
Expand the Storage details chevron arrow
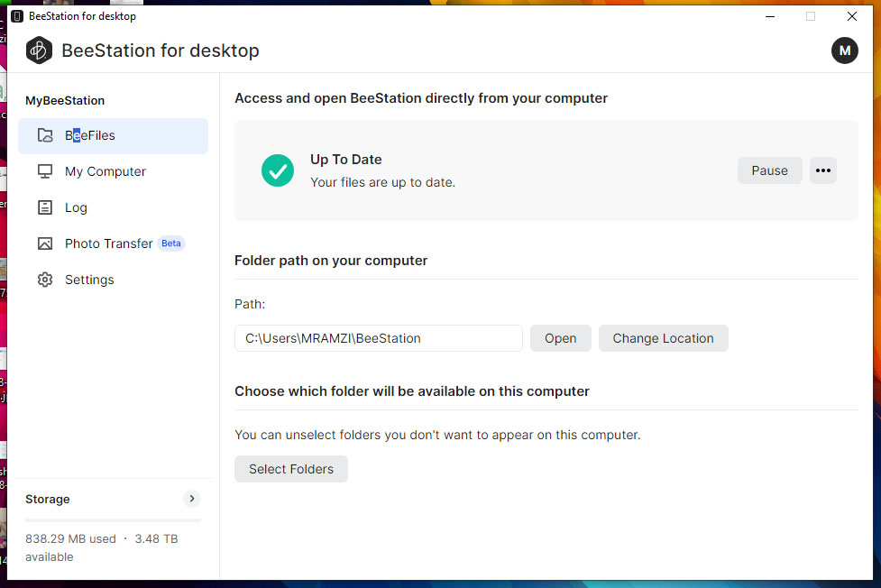[191, 499]
